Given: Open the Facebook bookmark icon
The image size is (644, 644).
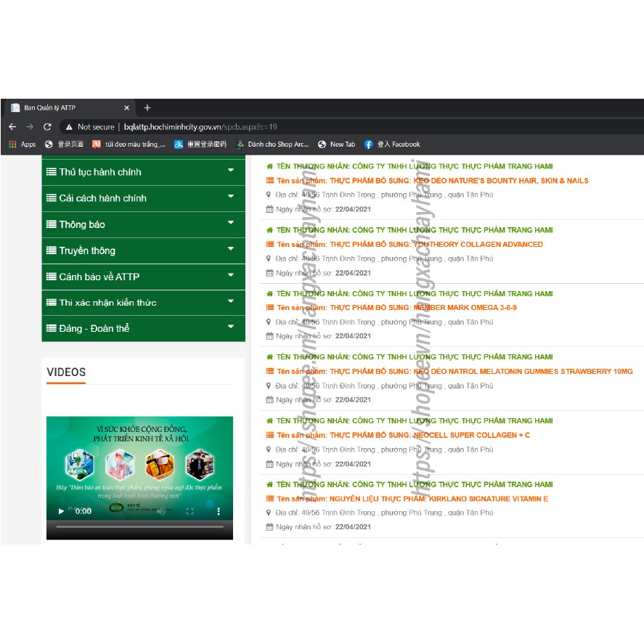Looking at the screenshot, I should point(369,144).
